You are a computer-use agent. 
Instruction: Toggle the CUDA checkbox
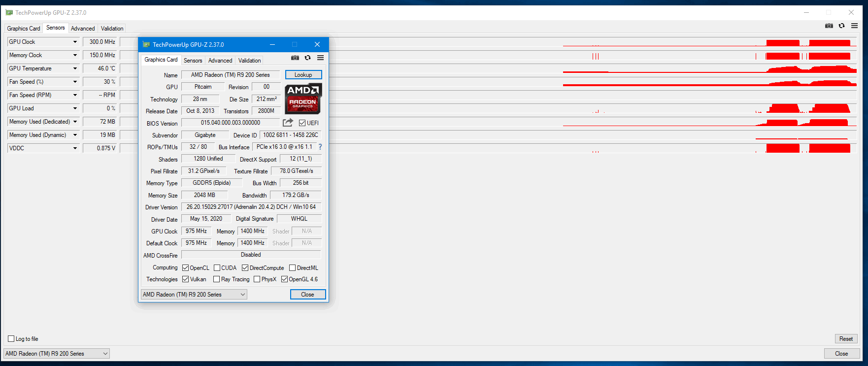point(217,268)
